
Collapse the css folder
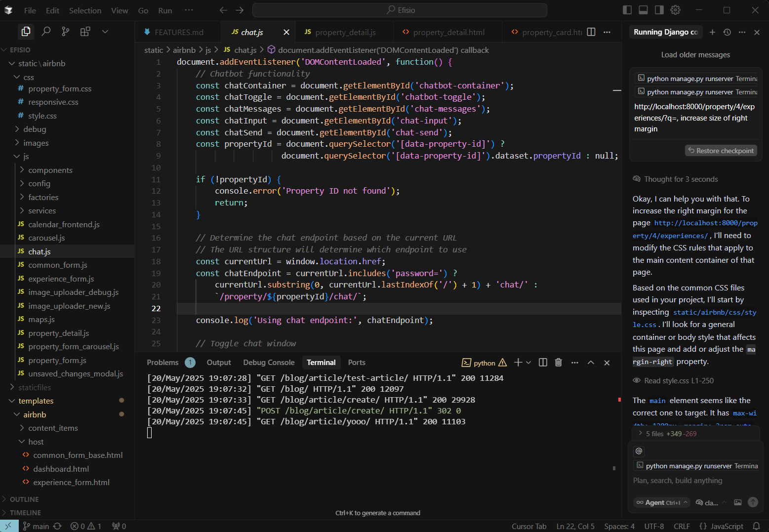(29, 77)
